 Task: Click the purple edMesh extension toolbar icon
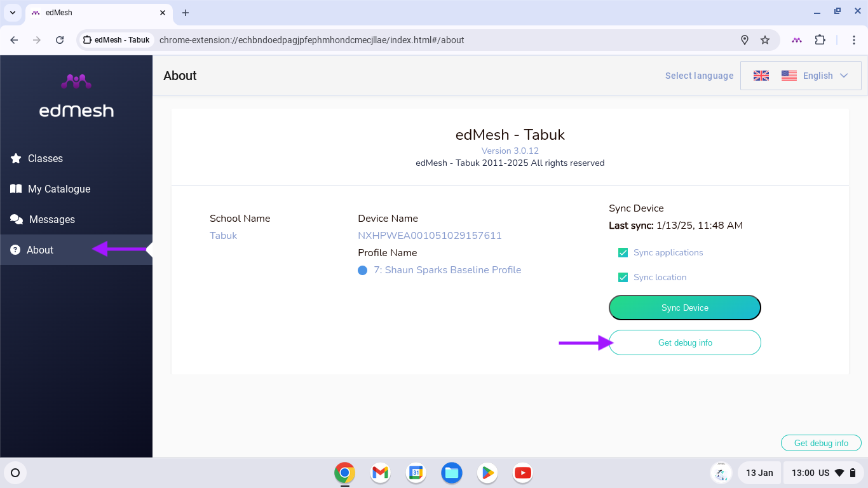pyautogui.click(x=797, y=40)
